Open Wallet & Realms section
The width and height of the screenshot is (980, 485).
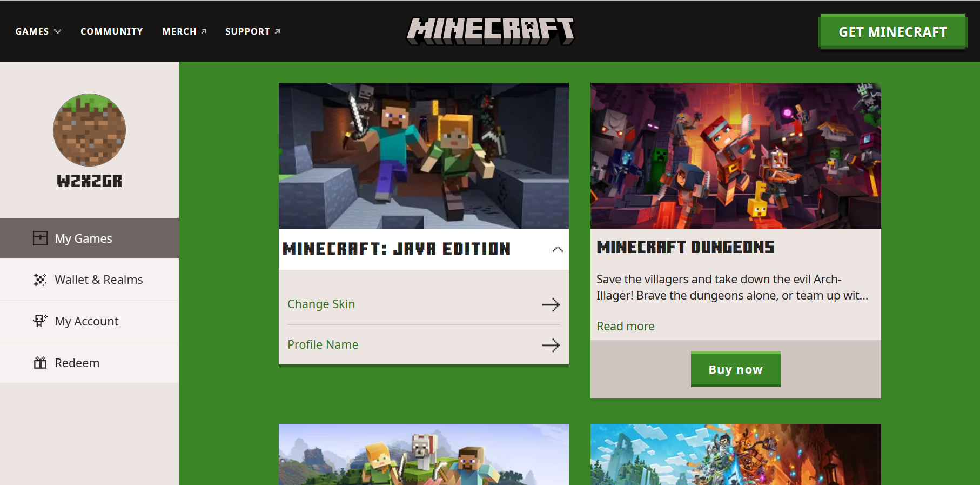click(90, 280)
